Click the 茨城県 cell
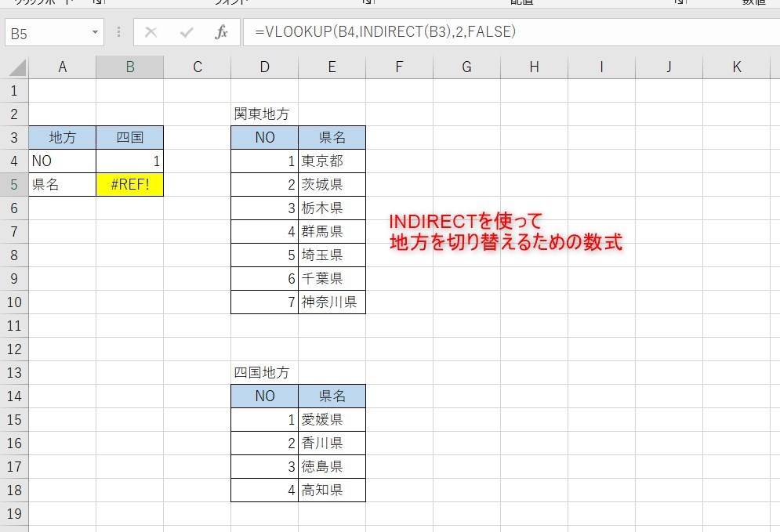This screenshot has height=532, width=780. 332,184
